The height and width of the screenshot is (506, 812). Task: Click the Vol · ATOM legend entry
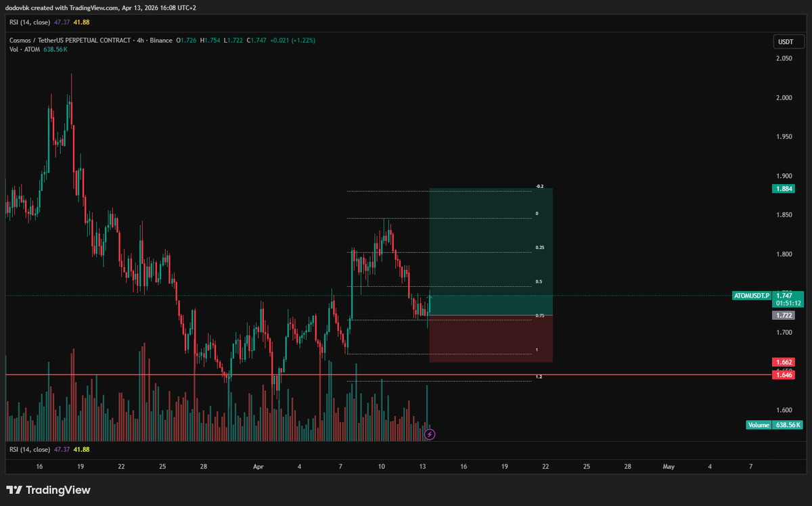(23, 49)
